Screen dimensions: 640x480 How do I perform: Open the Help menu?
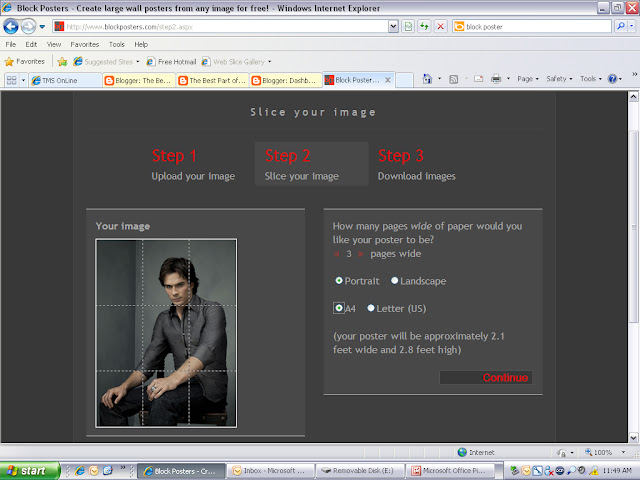point(141,44)
